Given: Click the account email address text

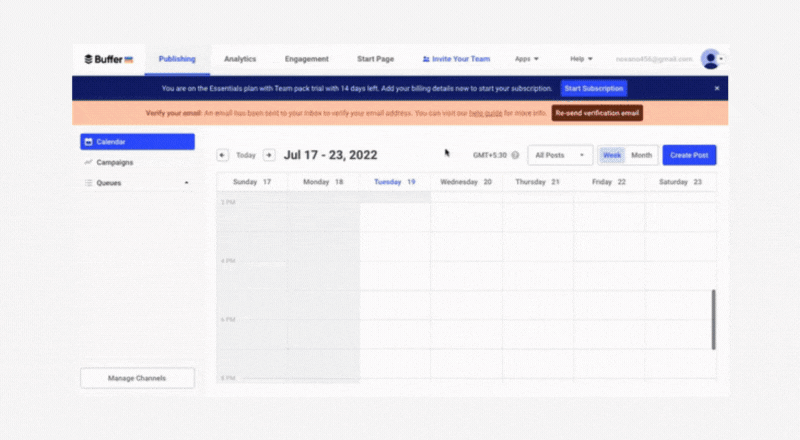Looking at the screenshot, I should [x=654, y=59].
